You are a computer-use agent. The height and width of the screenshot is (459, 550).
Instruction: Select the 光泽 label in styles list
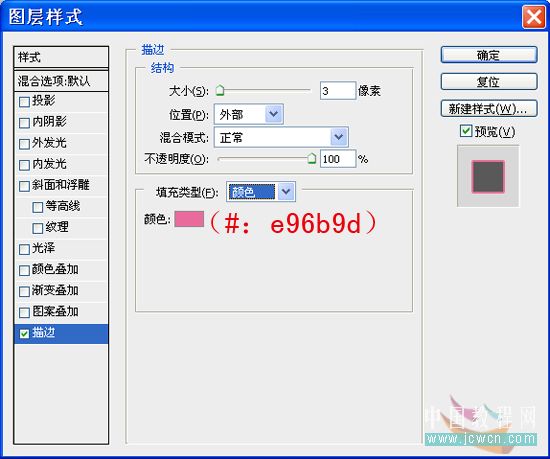43,248
